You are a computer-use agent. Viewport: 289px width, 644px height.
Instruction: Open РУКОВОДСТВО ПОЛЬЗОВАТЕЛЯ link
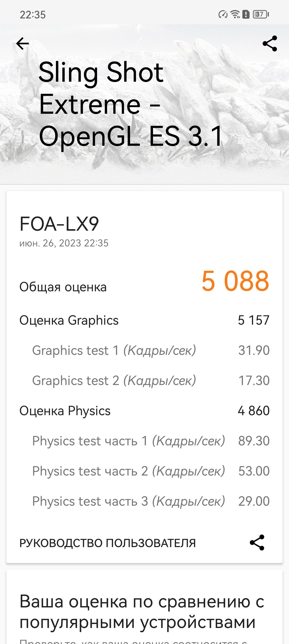tap(107, 543)
